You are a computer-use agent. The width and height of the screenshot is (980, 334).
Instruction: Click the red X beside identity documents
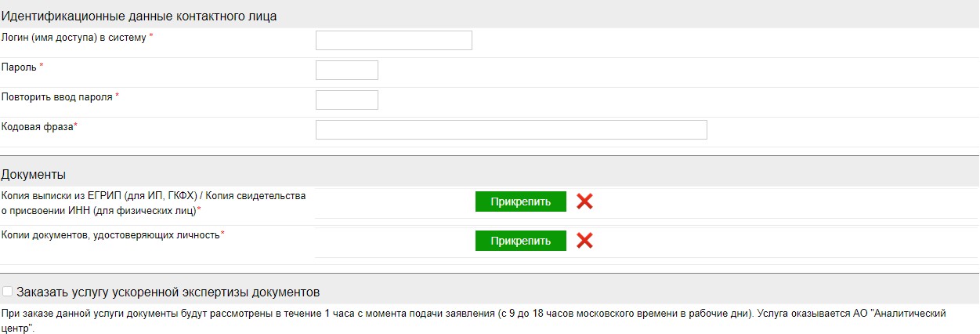[584, 241]
